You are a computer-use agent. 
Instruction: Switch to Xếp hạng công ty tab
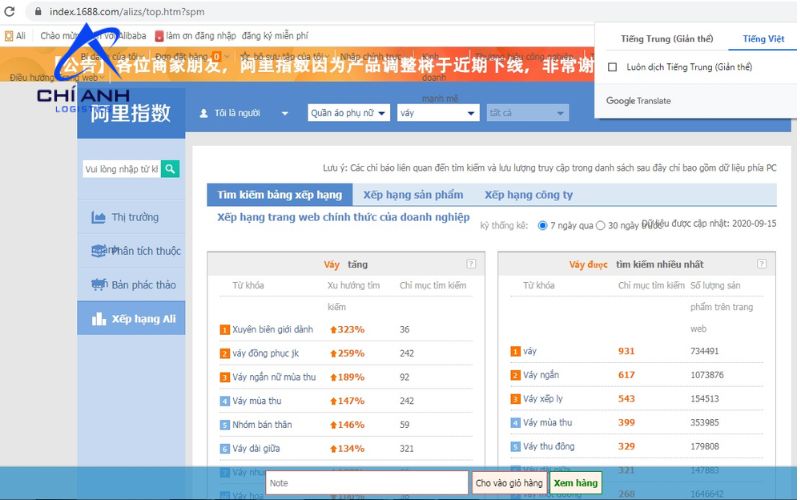[529, 195]
